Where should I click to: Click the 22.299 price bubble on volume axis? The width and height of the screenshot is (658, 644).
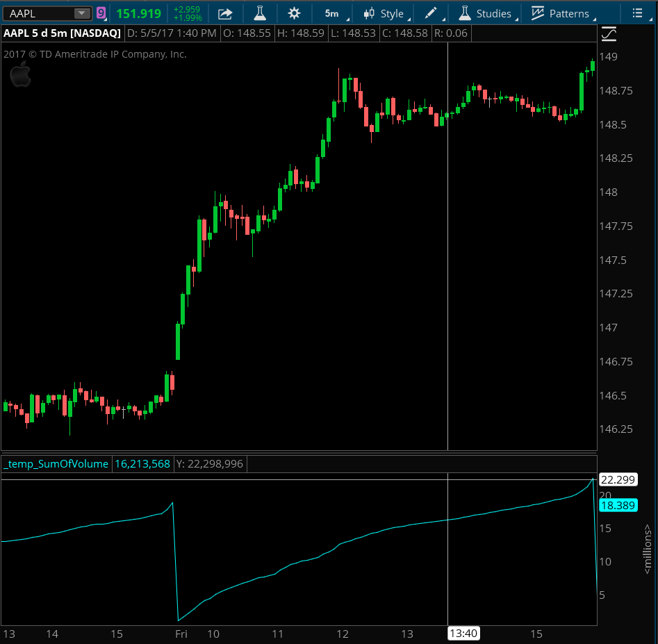tap(618, 479)
